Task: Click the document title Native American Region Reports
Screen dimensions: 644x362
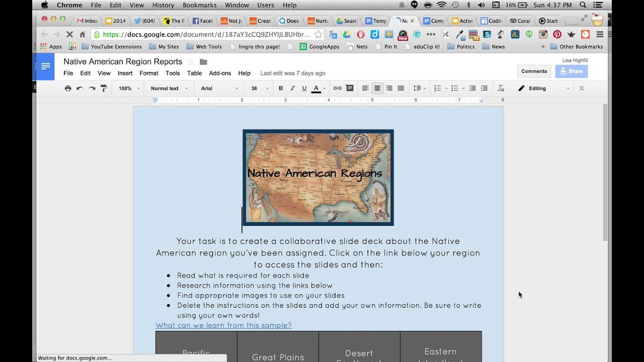Action: tap(123, 61)
